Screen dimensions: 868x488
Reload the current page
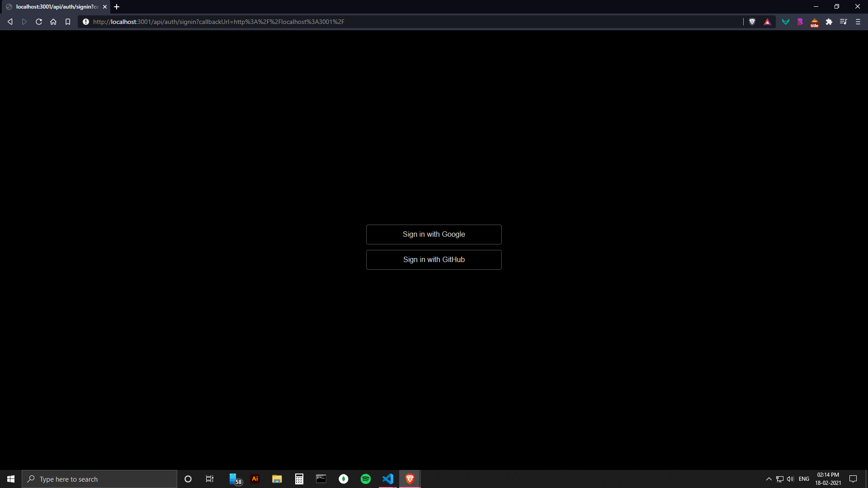pyautogui.click(x=39, y=22)
